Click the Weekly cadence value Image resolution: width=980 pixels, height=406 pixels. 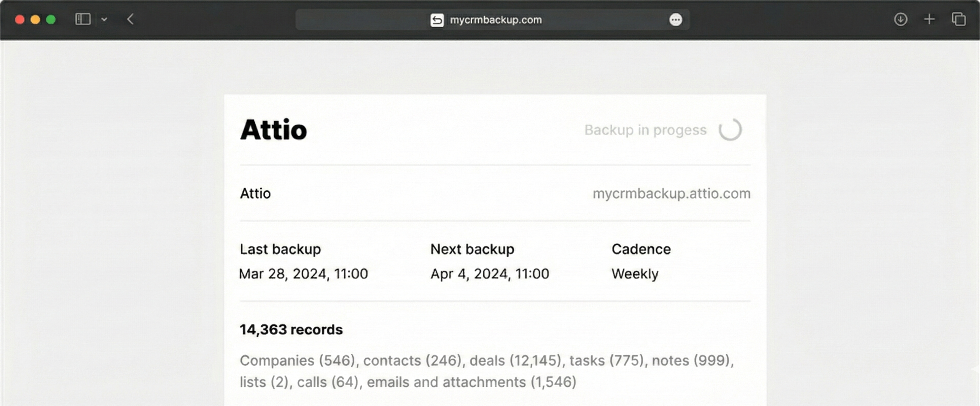pyautogui.click(x=635, y=273)
